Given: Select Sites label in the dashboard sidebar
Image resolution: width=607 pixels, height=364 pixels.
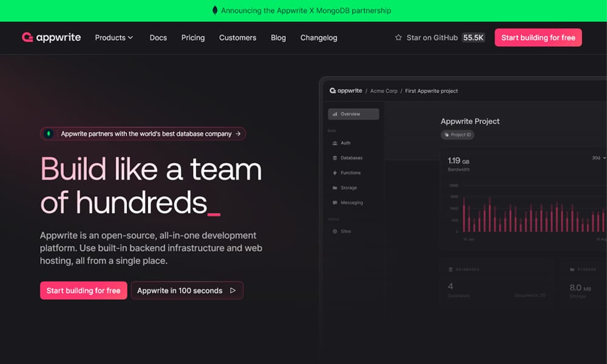Looking at the screenshot, I should [x=346, y=231].
